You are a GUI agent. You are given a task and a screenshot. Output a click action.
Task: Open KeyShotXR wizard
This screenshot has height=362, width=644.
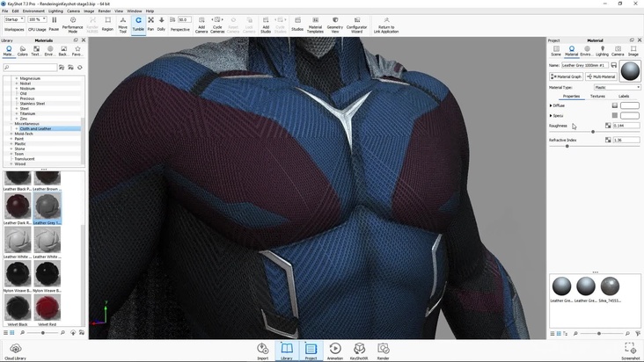359,351
